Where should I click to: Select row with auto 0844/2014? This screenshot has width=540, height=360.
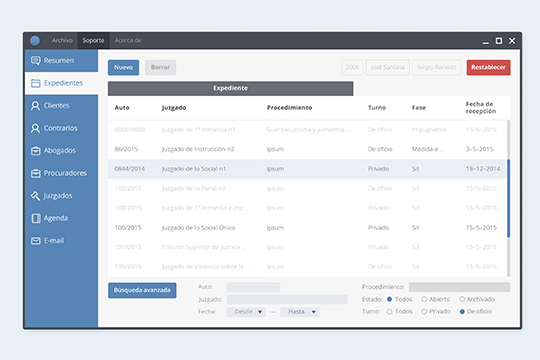307,169
